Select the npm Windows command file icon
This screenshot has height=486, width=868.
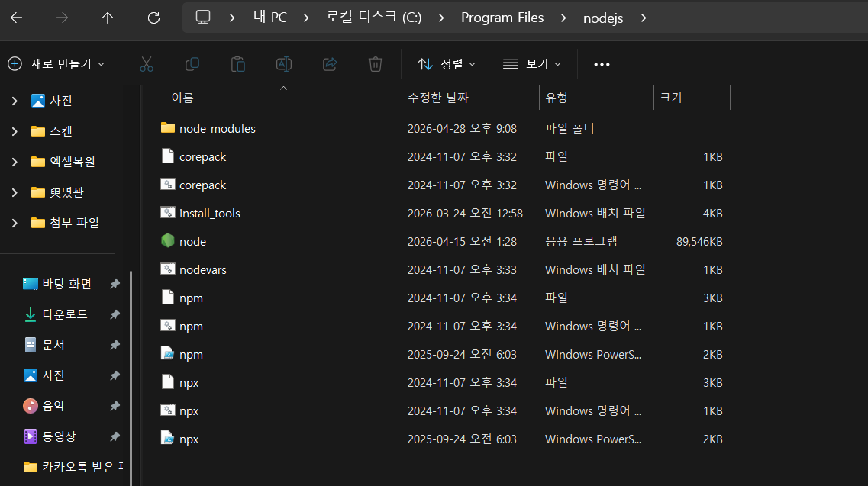168,326
